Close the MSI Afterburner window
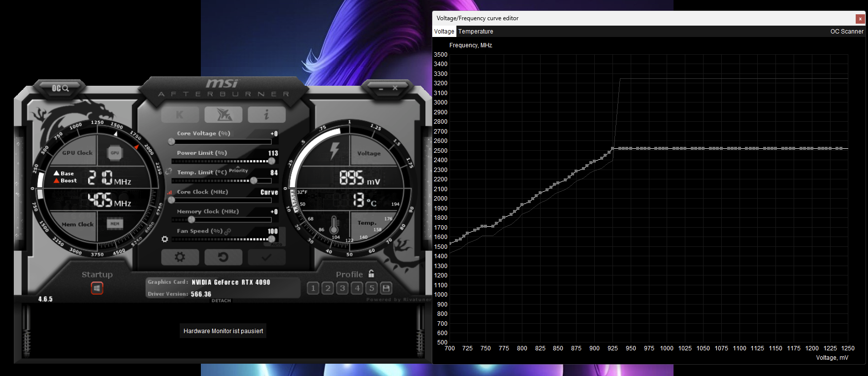This screenshot has width=868, height=376. 395,88
